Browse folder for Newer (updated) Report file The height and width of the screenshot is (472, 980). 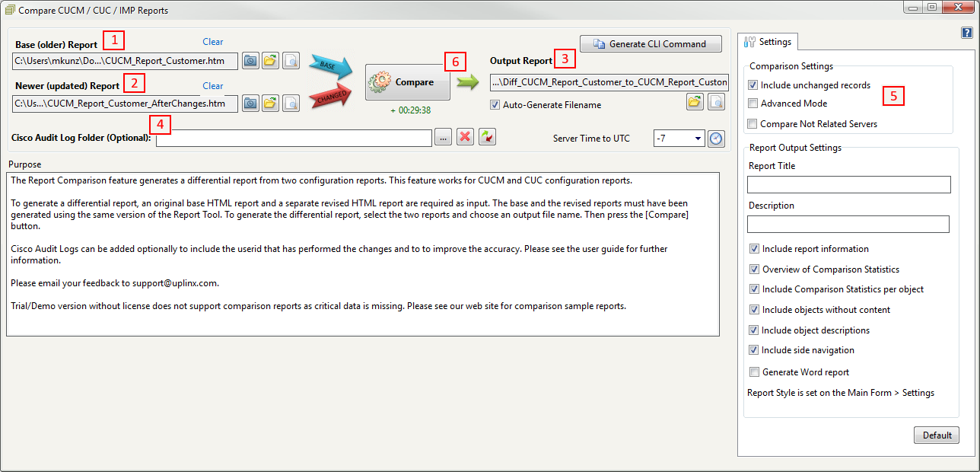coord(271,104)
